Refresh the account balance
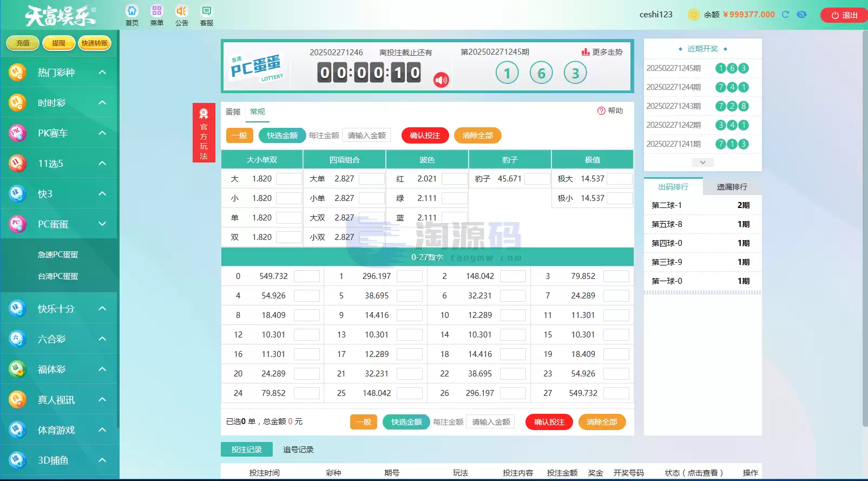 (x=785, y=15)
